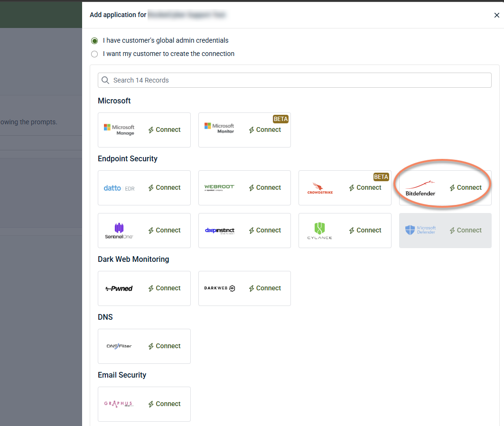Click the SentinelOne logo
The height and width of the screenshot is (426, 504).
tap(119, 231)
